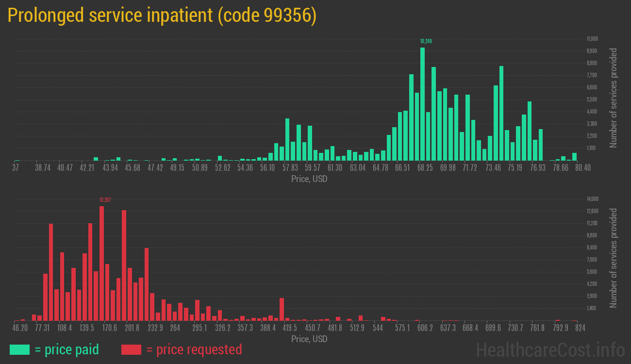Viewport: 631px width, 364px height.
Task: Click y-axis label 7,000 on red chart
Action: click(x=592, y=260)
